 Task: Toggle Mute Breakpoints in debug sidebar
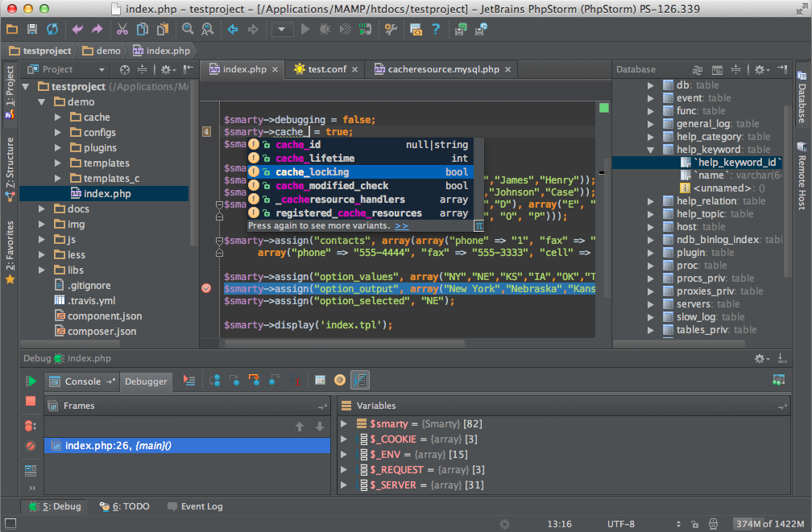(31, 445)
